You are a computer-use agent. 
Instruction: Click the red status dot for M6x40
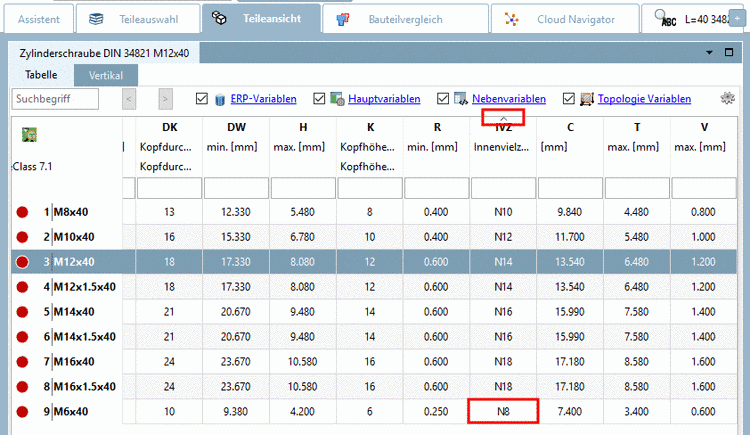[x=22, y=411]
